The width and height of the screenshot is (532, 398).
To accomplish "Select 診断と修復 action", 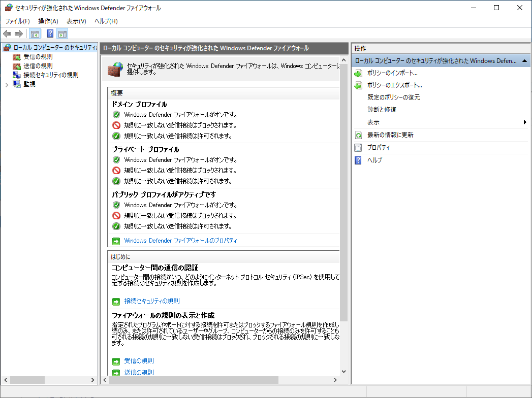I will pyautogui.click(x=382, y=110).
